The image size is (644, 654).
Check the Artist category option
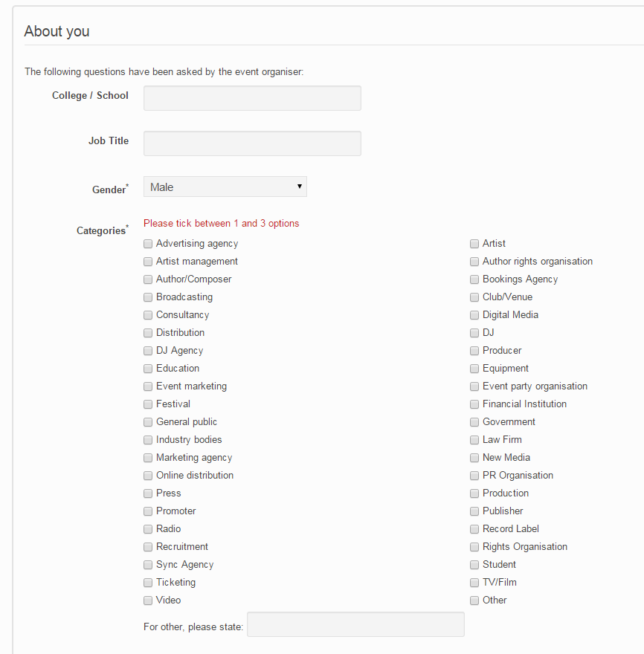[474, 244]
